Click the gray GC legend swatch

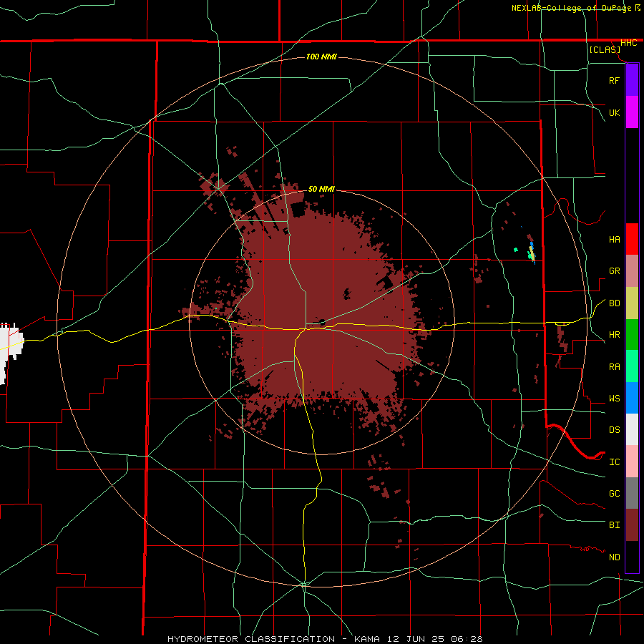point(632,493)
